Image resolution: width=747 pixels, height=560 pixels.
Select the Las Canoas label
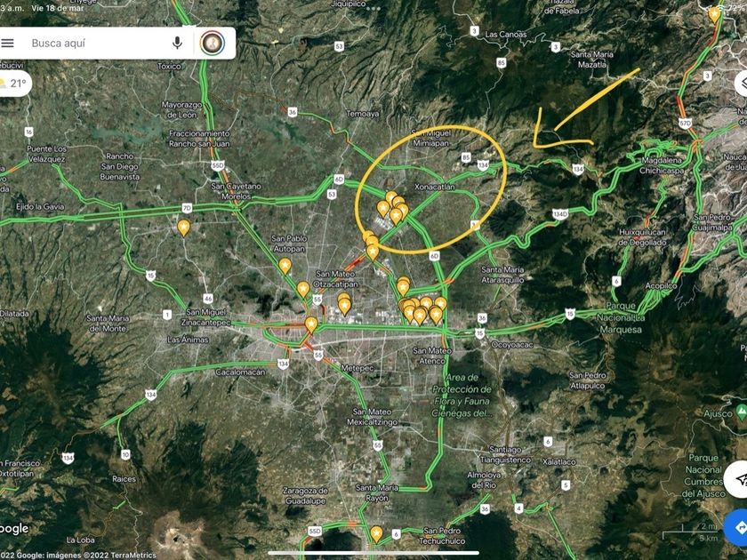506,35
